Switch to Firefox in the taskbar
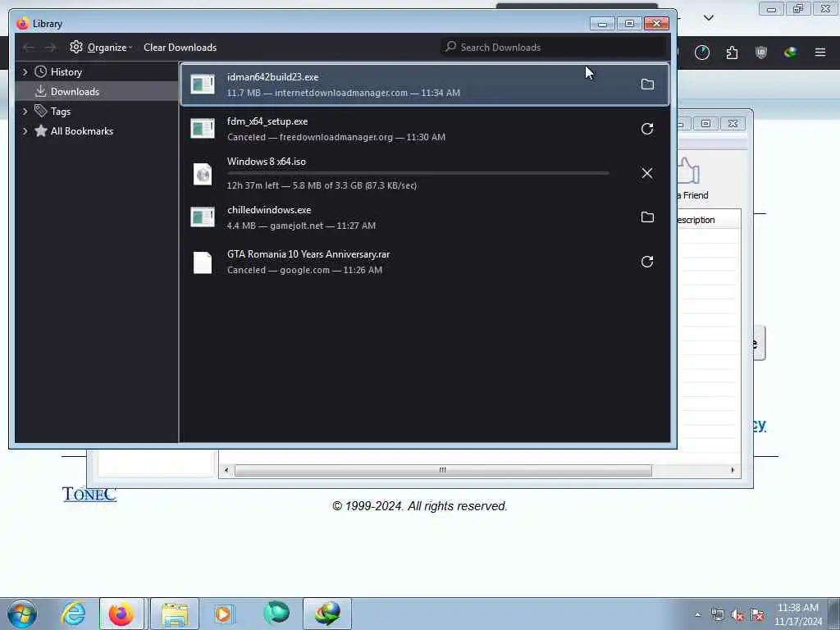 [x=121, y=614]
